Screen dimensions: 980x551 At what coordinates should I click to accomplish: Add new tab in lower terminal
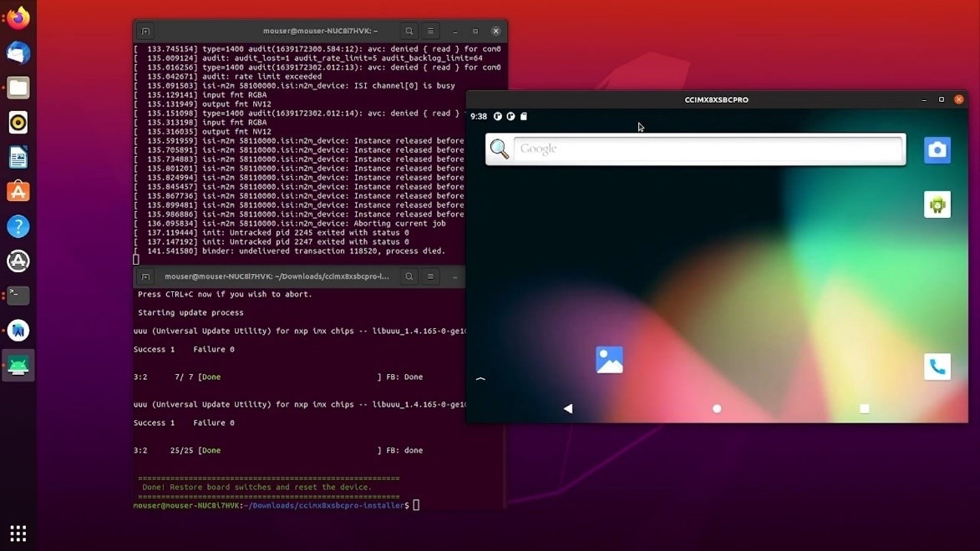(145, 276)
